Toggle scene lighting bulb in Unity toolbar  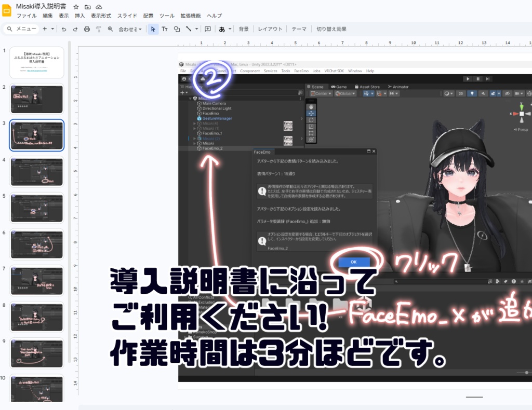pos(472,93)
